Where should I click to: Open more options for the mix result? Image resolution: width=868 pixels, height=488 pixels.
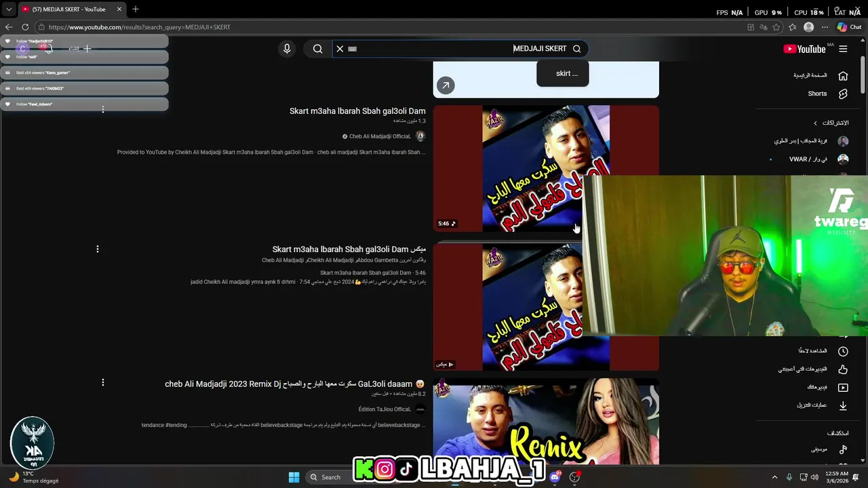(98, 249)
